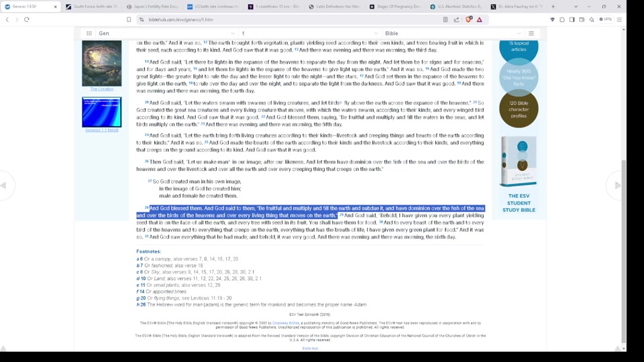Image resolution: width=644 pixels, height=362 pixels.
Task: Go to previous chapter with left arrow
Action: 4,186
